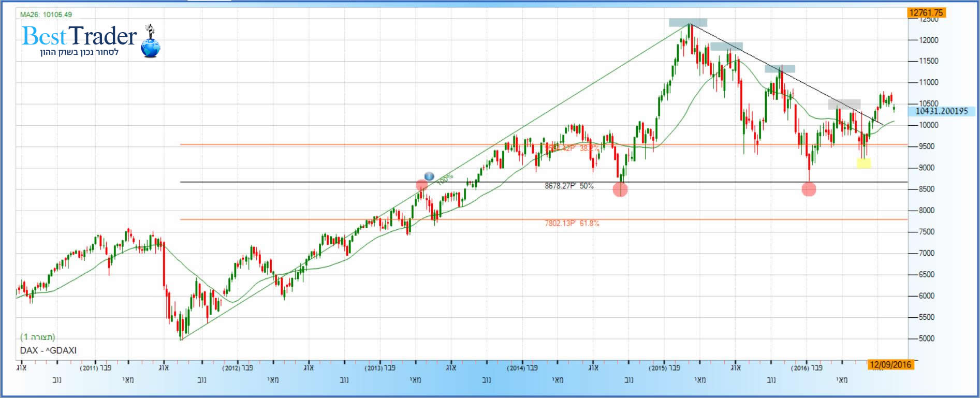Screen dimensions: 980x398
Task: Click the globe icon in BestTrader logo
Action: (151, 48)
